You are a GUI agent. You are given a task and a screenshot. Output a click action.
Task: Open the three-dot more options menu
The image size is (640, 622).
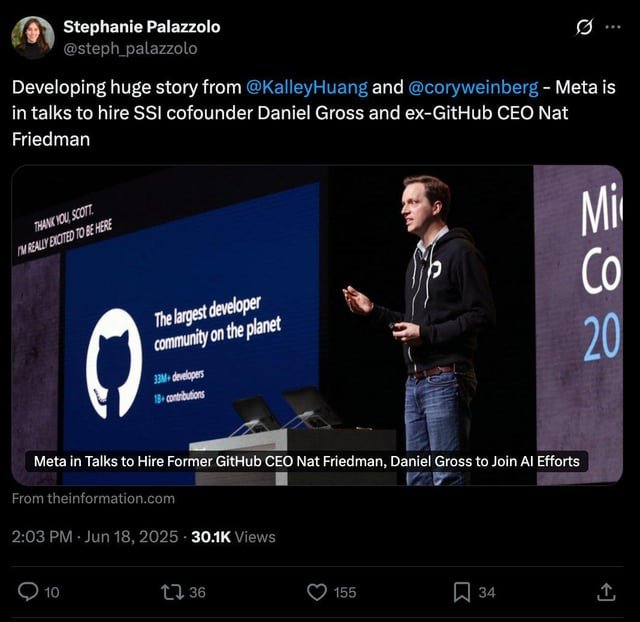(x=613, y=27)
